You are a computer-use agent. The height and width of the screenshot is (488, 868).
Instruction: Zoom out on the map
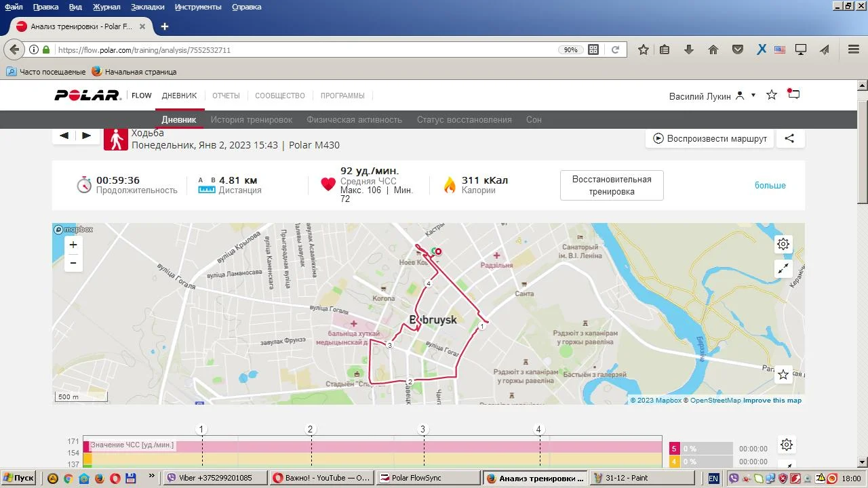[73, 262]
